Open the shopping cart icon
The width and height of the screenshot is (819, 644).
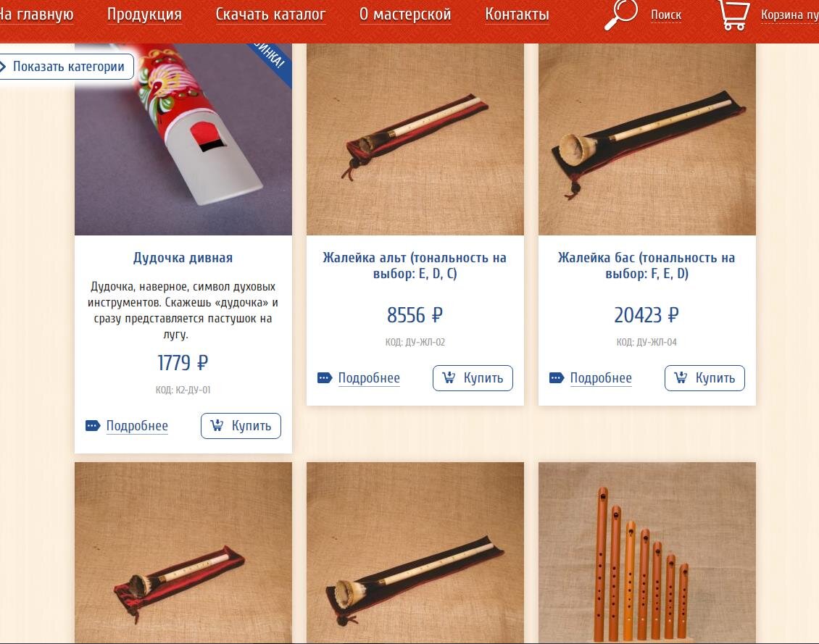734,15
